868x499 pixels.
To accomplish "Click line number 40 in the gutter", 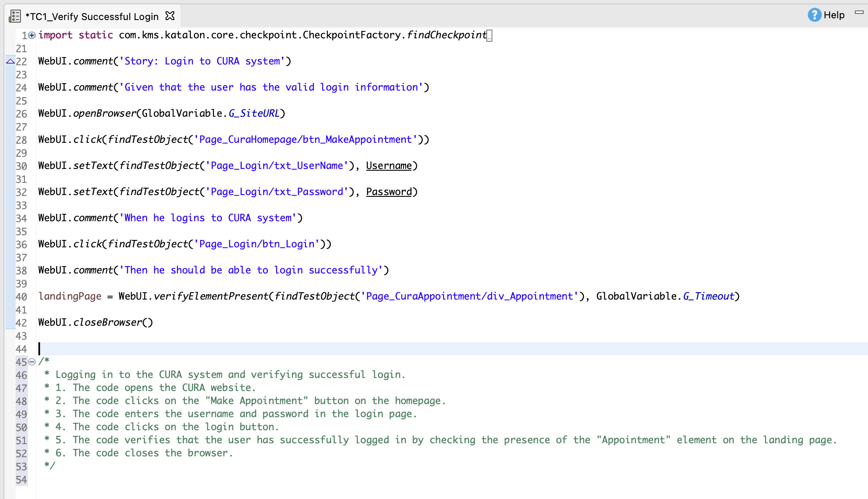I will click(21, 297).
